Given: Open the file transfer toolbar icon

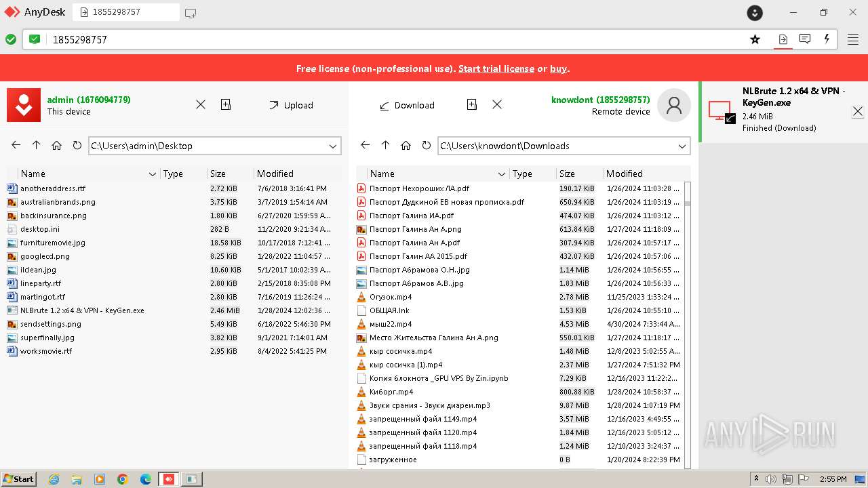Looking at the screenshot, I should 783,39.
